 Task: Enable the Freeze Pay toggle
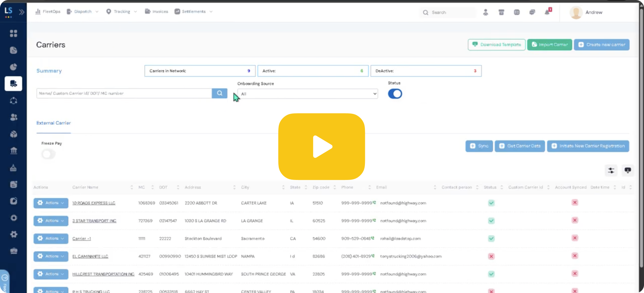pyautogui.click(x=48, y=154)
